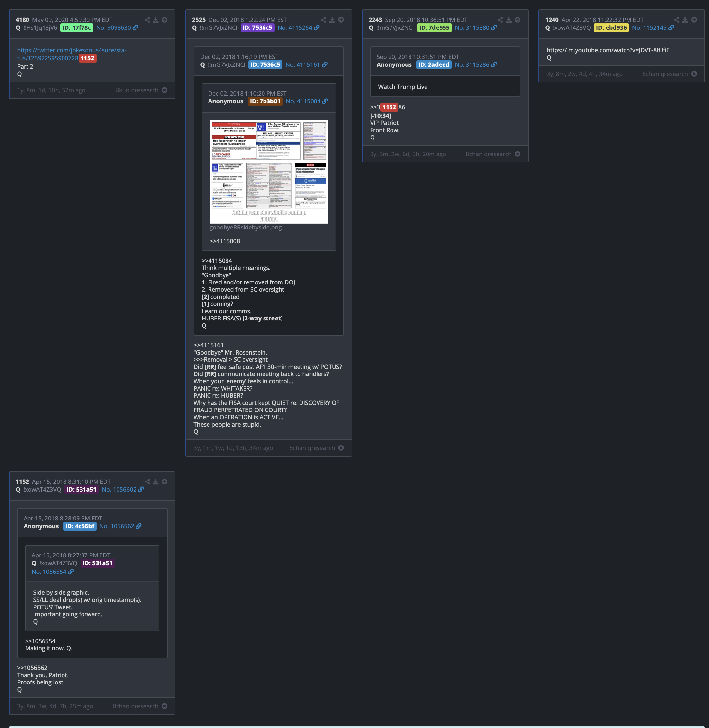Download post 1240 via download icon
The image size is (709, 728).
[x=685, y=20]
